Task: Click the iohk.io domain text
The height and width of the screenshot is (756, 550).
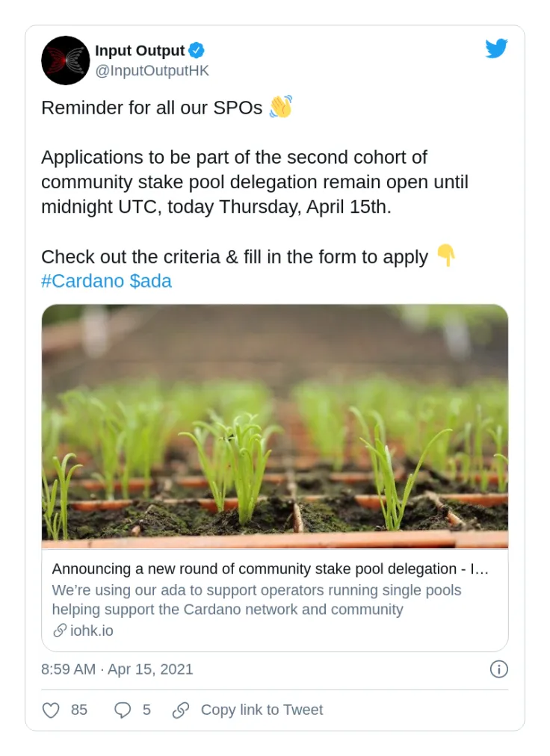Action: (x=92, y=630)
